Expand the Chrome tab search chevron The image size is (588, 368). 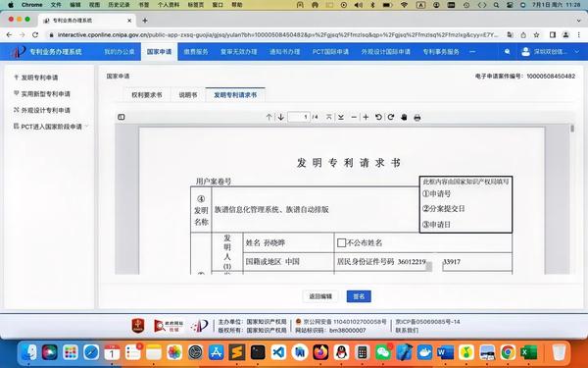(x=578, y=21)
